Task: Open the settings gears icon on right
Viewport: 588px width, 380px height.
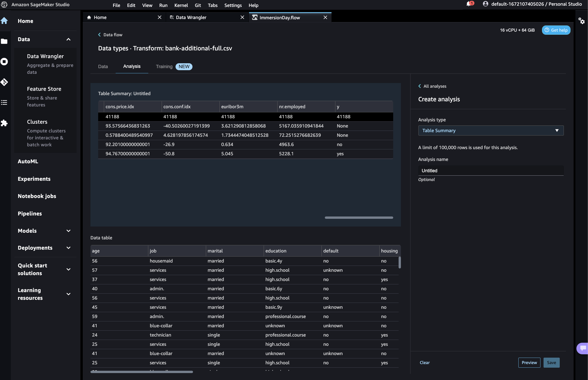Action: (581, 21)
